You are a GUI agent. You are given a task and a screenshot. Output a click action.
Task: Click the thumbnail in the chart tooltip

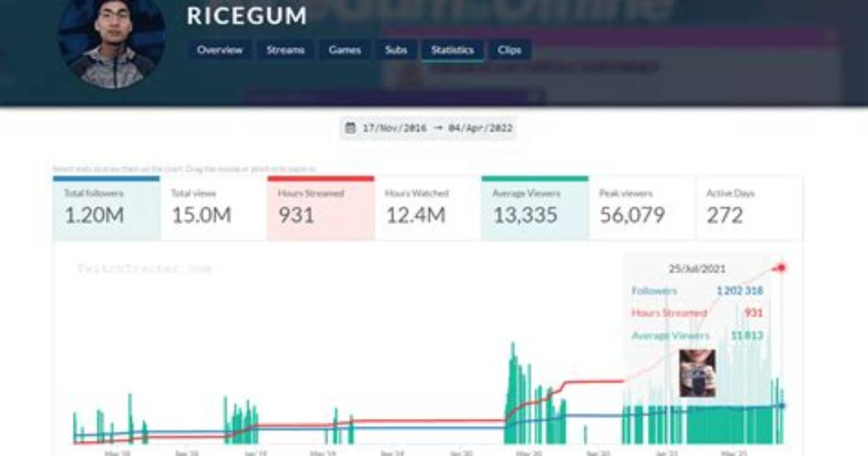[697, 373]
